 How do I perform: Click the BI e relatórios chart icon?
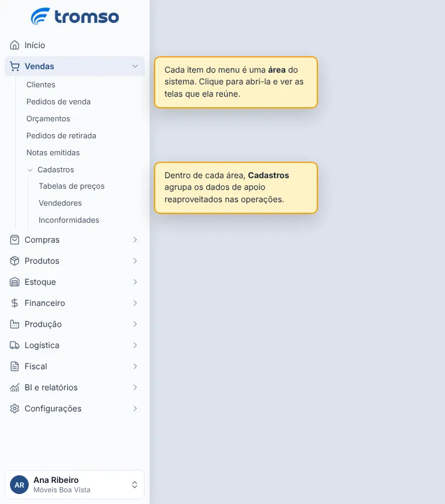(15, 387)
